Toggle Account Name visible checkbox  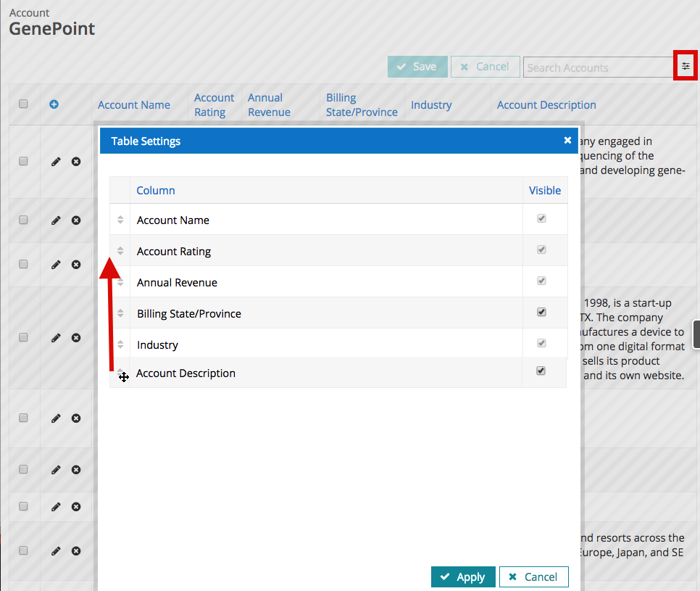(x=541, y=219)
